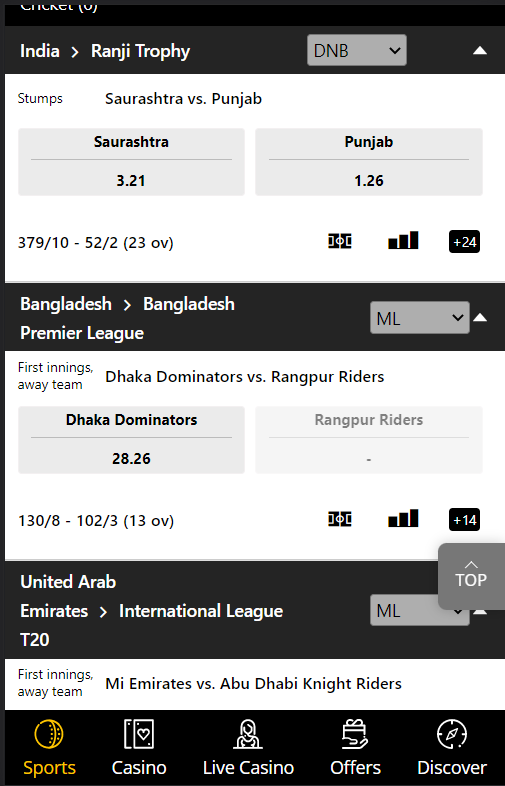Open the DNB market dropdown
The height and width of the screenshot is (786, 505).
coord(357,50)
